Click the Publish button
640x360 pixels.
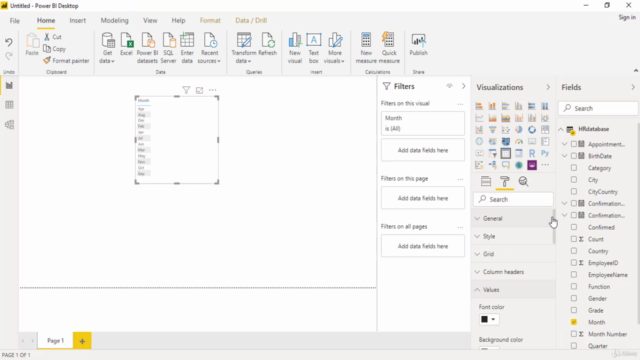coord(418,45)
